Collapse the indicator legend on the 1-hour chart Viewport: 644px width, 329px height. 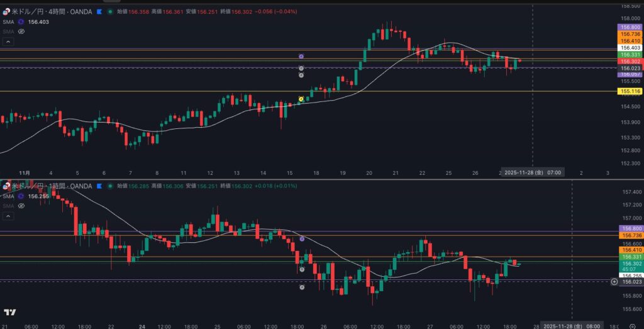pos(8,216)
